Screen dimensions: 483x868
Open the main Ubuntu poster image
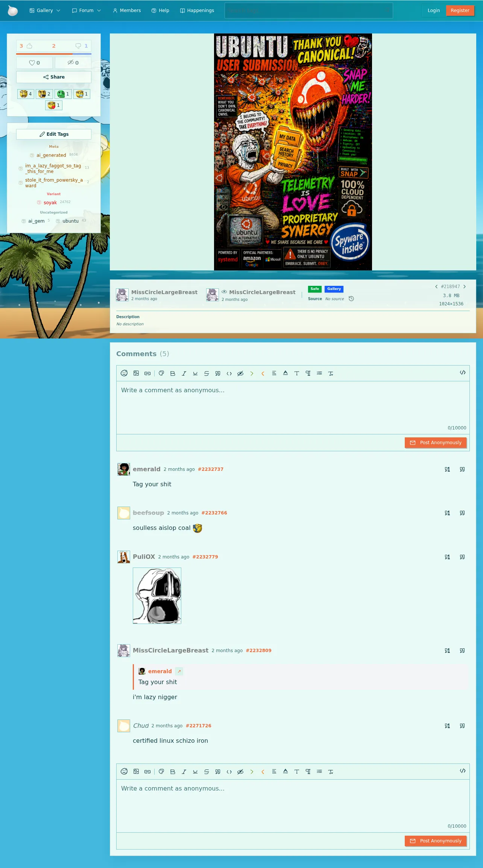point(293,152)
